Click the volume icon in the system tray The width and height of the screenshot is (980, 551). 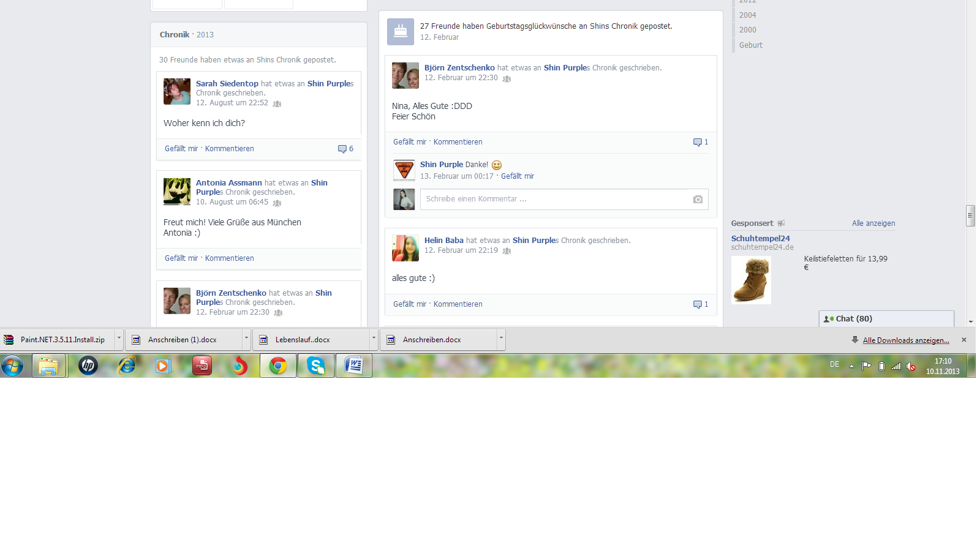[911, 366]
